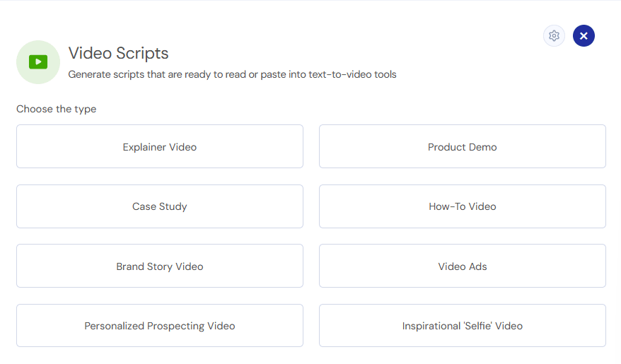Start an advertising video script via Video Ads
This screenshot has height=364, width=621.
click(462, 266)
